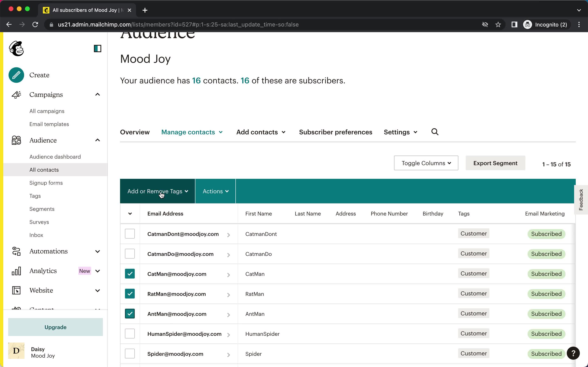Click the Campaigns megaphone icon
The height and width of the screenshot is (367, 588).
(17, 94)
